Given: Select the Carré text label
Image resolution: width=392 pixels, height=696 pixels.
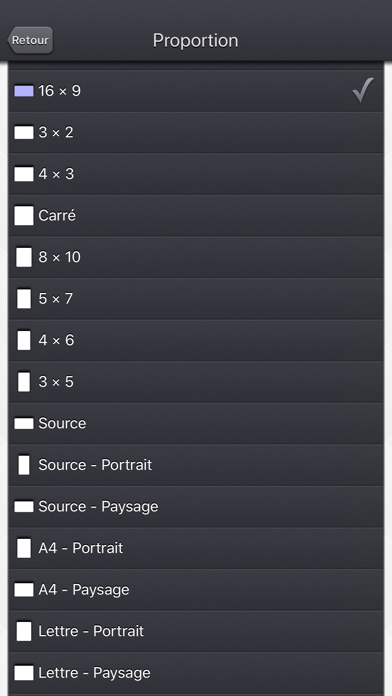Looking at the screenshot, I should [57, 215].
